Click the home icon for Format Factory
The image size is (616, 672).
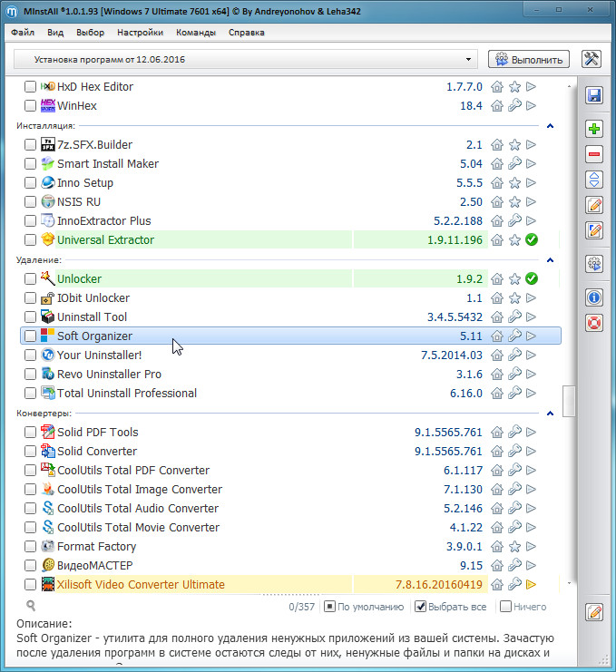(497, 547)
